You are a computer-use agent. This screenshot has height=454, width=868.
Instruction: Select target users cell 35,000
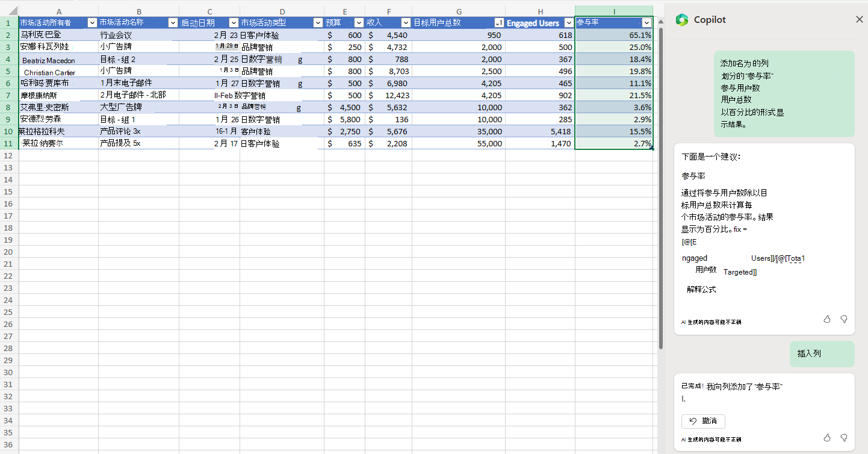(x=459, y=131)
